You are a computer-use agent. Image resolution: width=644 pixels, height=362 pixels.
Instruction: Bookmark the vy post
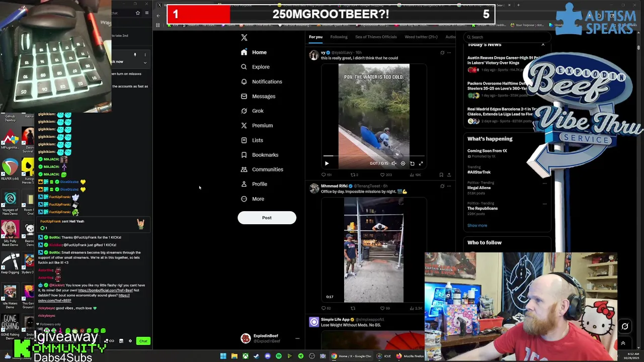click(x=441, y=175)
